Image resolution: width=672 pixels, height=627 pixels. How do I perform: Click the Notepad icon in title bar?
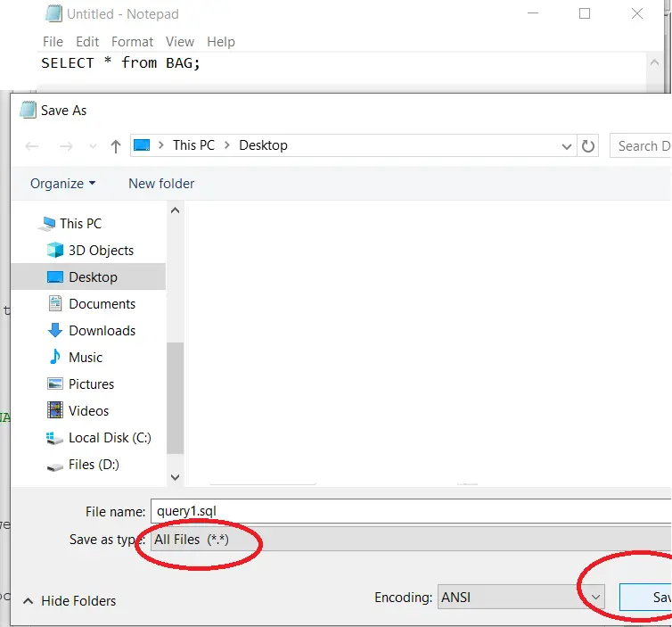[53, 13]
